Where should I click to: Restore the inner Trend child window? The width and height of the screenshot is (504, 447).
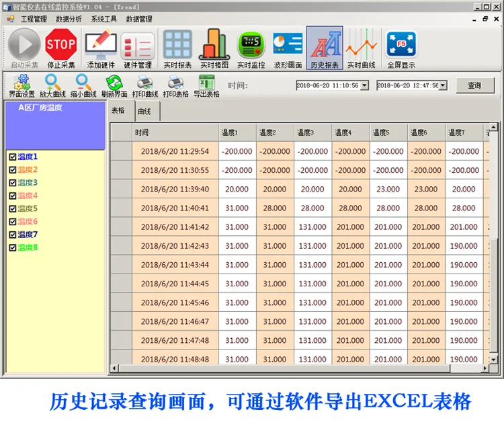coord(485,19)
